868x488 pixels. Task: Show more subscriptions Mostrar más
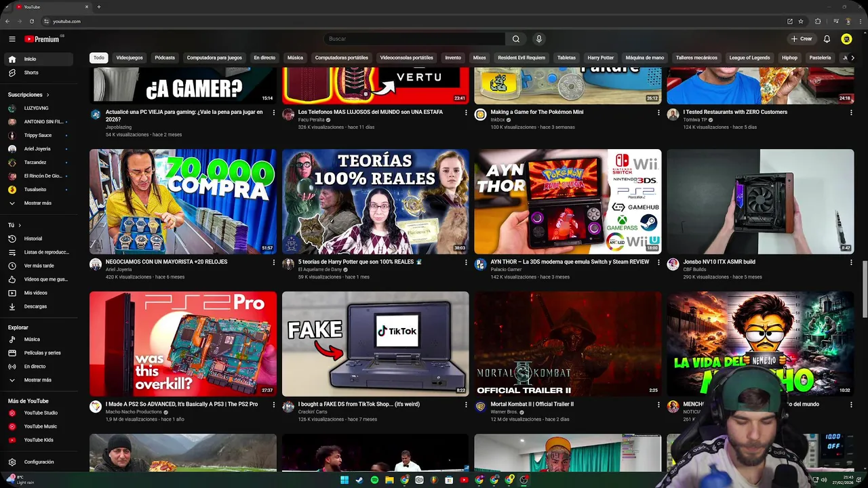tap(39, 203)
